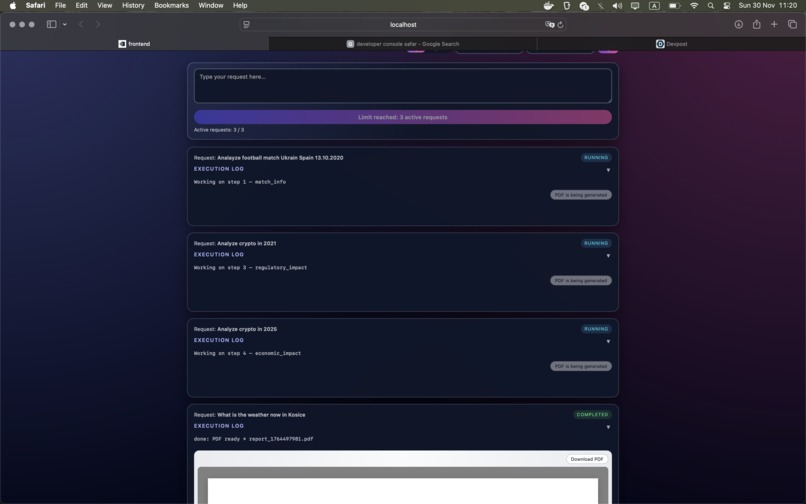Open the Spotlight search icon
This screenshot has height=504, width=806.
point(710,6)
